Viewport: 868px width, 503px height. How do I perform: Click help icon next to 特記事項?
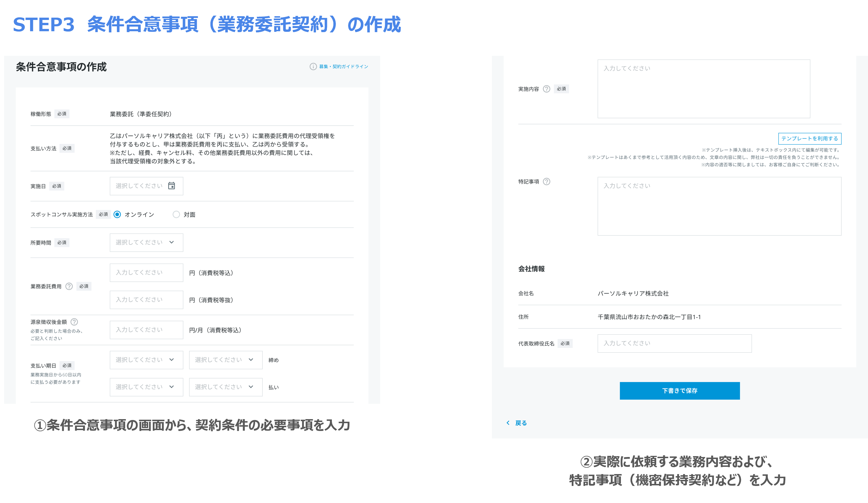546,181
